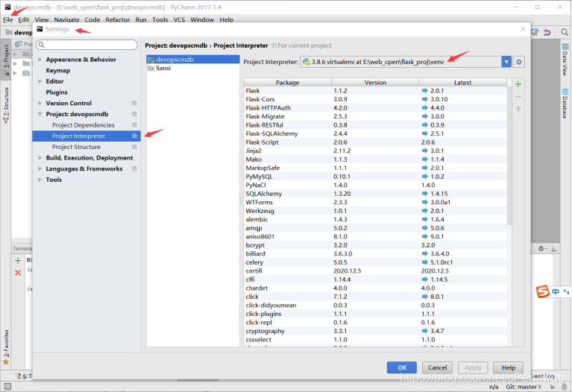The image size is (572, 392).
Task: Open the File menu
Action: [7, 19]
